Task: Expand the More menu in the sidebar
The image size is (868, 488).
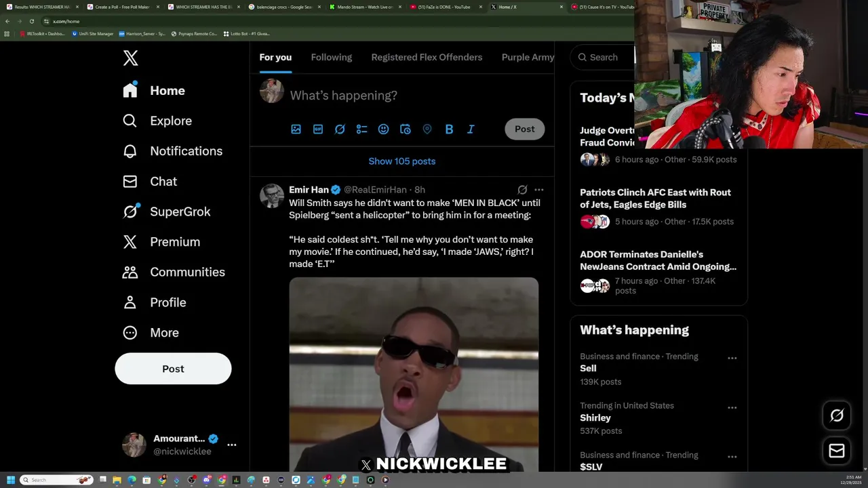Action: click(151, 333)
